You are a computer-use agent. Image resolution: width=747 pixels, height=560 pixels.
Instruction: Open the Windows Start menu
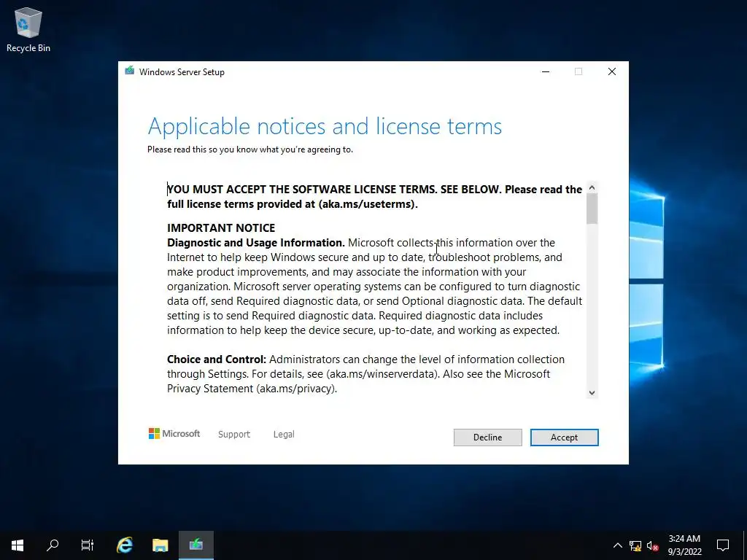click(x=18, y=545)
